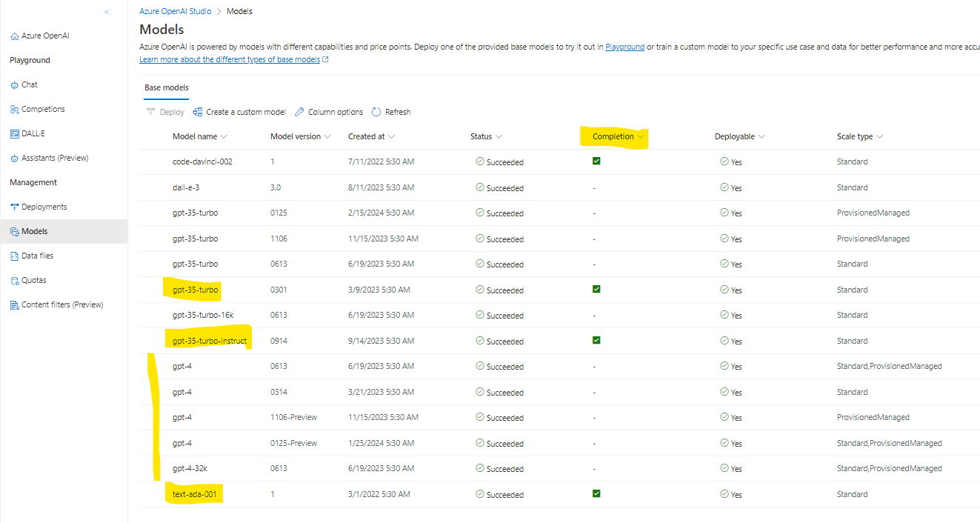The image size is (980, 523).
Task: Click Create a custom model button
Action: (x=239, y=112)
